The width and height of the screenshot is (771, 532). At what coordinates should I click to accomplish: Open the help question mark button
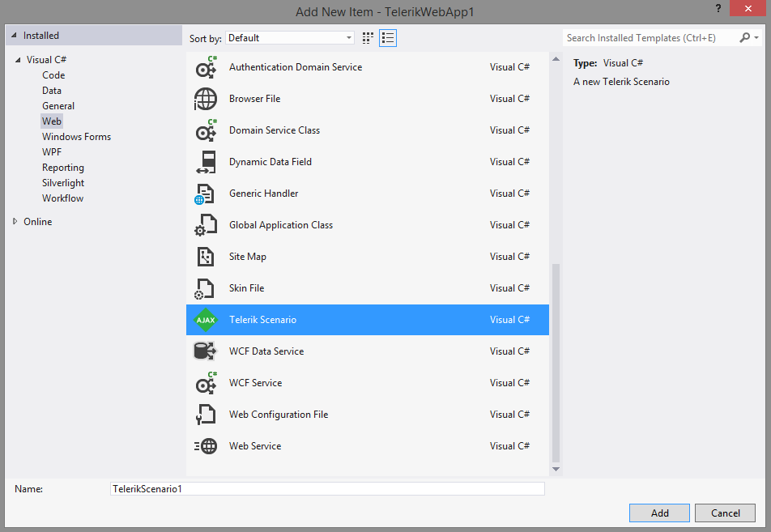718,8
